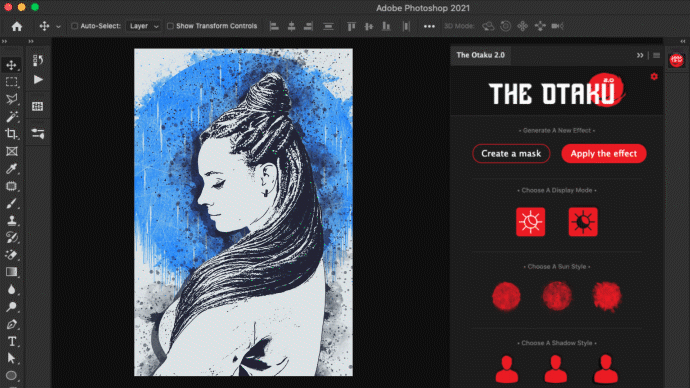Open the grid-shaped panel icon
Screen dimensions: 690x388
37,106
